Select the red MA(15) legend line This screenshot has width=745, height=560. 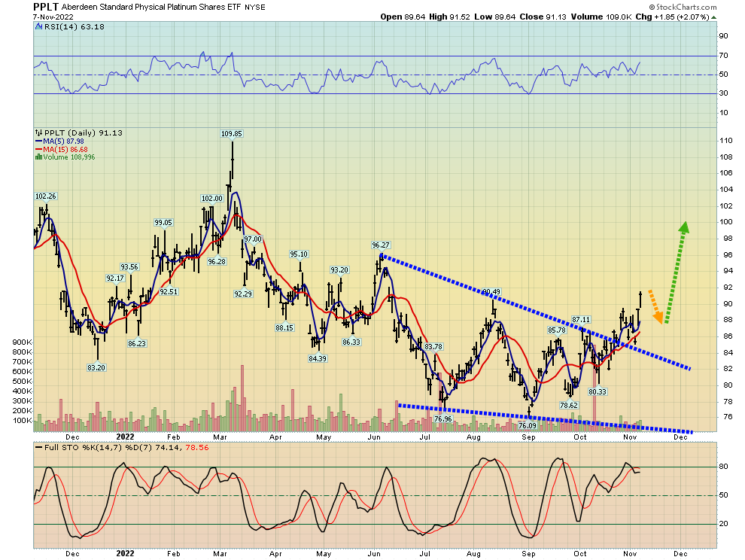[38, 149]
